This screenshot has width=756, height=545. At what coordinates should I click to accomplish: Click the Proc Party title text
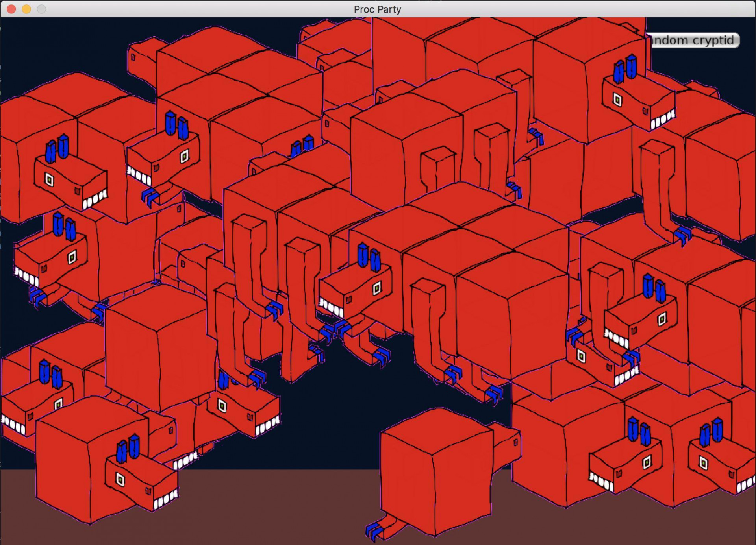click(377, 9)
